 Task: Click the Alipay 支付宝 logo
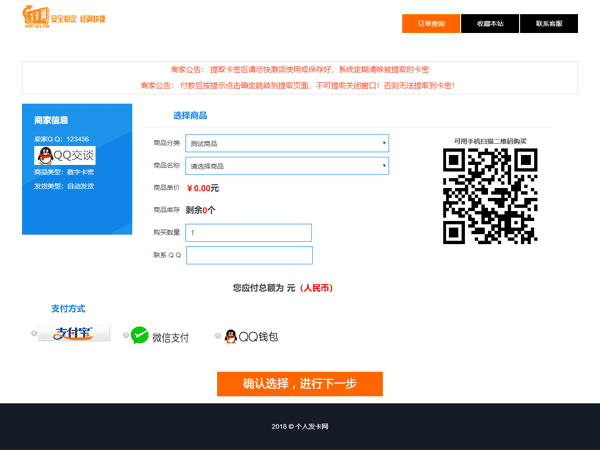[74, 334]
